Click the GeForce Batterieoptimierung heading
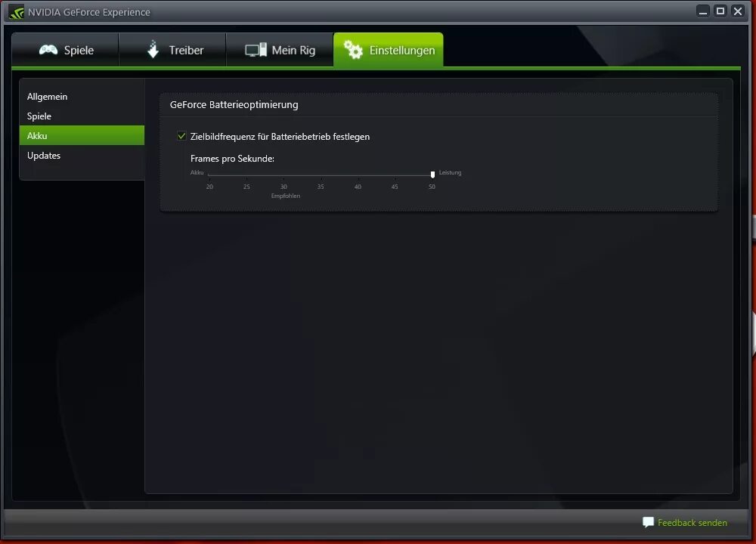 pos(234,104)
